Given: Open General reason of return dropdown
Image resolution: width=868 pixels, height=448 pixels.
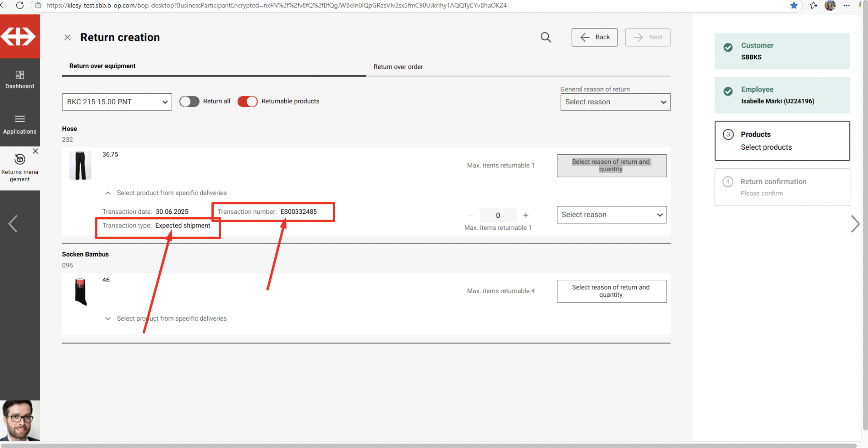Looking at the screenshot, I should pyautogui.click(x=615, y=102).
